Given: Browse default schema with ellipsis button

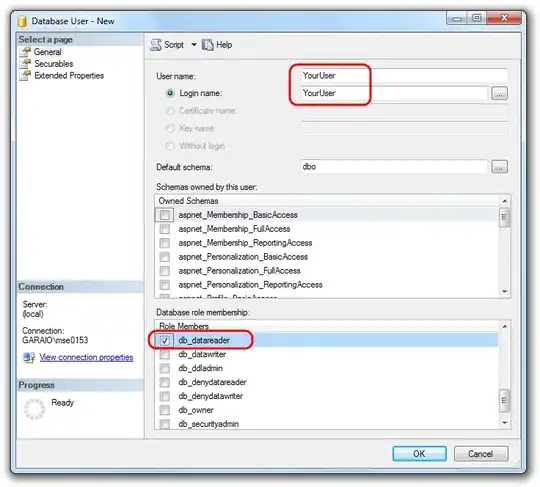Looking at the screenshot, I should [x=499, y=167].
